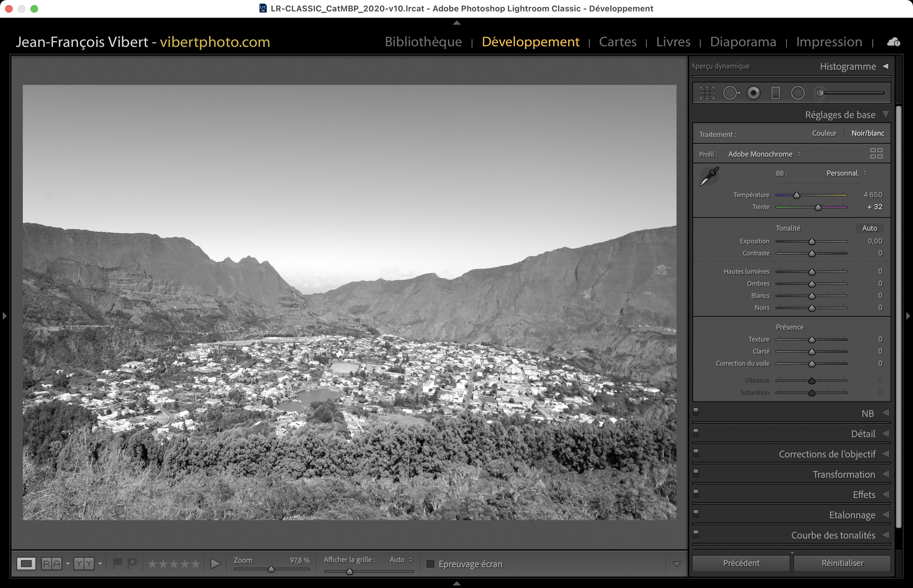Click the flag as picked icon
913x588 pixels.
117,563
